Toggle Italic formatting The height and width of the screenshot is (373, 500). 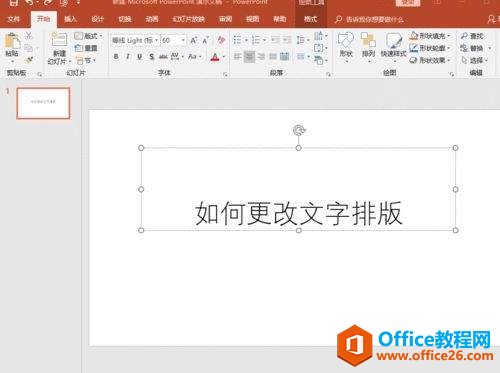tap(128, 57)
